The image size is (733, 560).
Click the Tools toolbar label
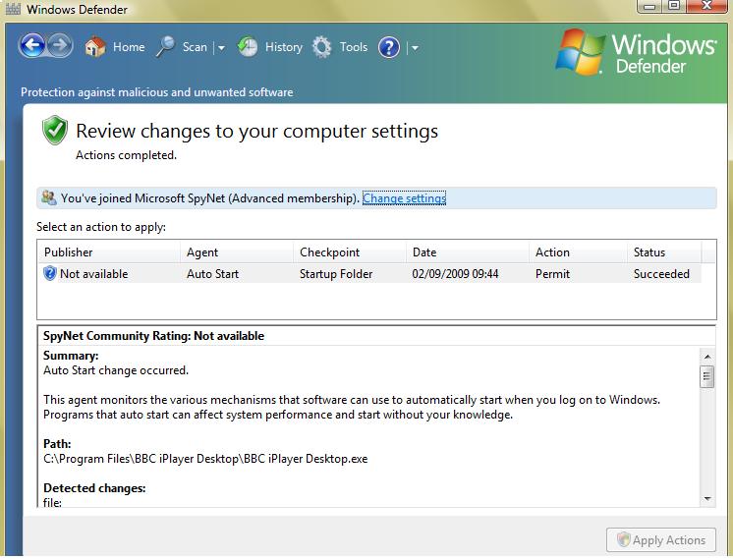click(354, 47)
